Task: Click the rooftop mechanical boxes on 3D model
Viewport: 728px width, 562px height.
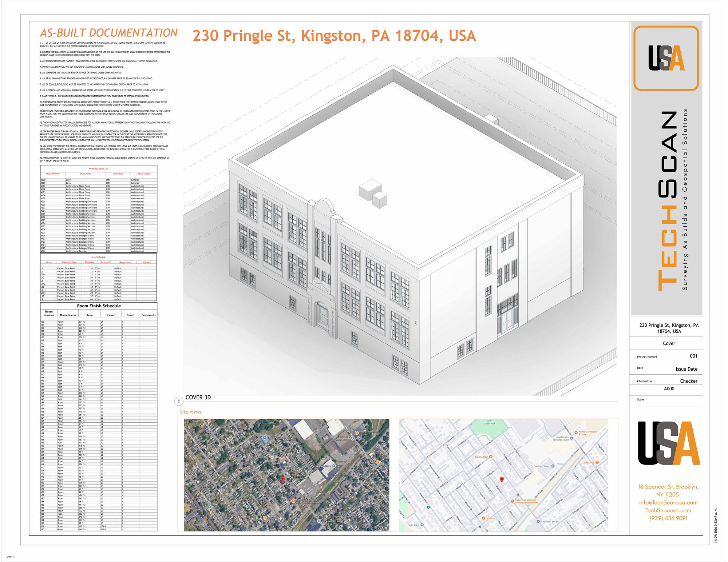Action: tap(373, 194)
